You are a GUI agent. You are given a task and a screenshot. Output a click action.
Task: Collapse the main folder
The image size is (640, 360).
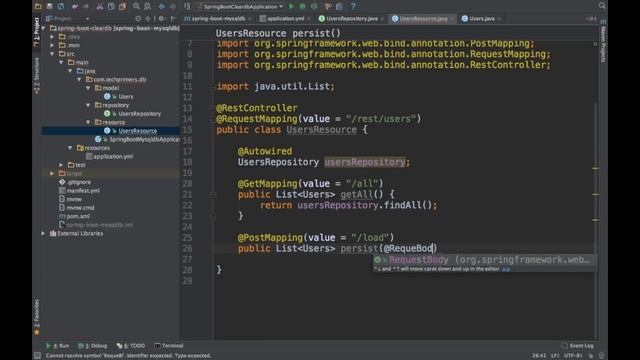click(x=61, y=62)
